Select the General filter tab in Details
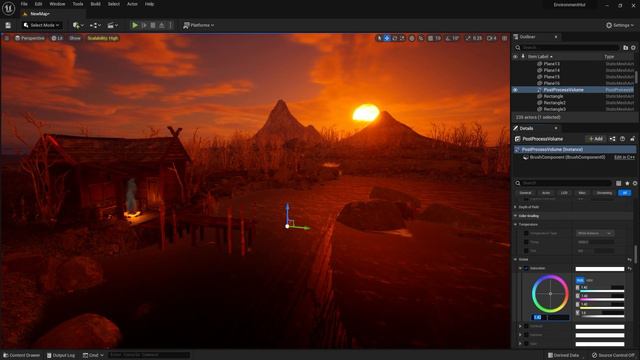This screenshot has width=640, height=360. click(525, 193)
